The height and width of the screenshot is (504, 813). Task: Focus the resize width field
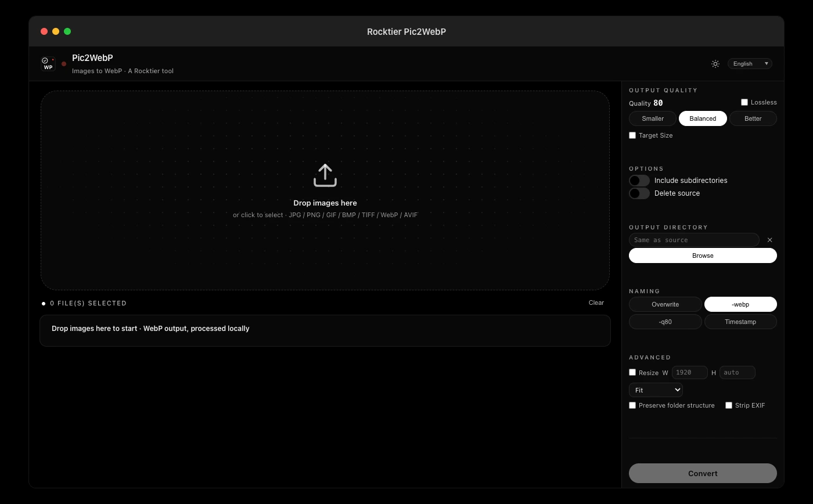point(690,372)
